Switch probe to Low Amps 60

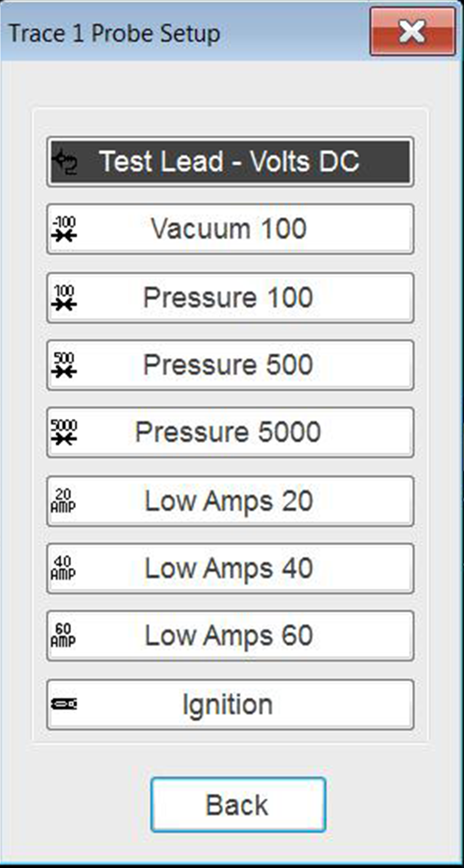[229, 635]
